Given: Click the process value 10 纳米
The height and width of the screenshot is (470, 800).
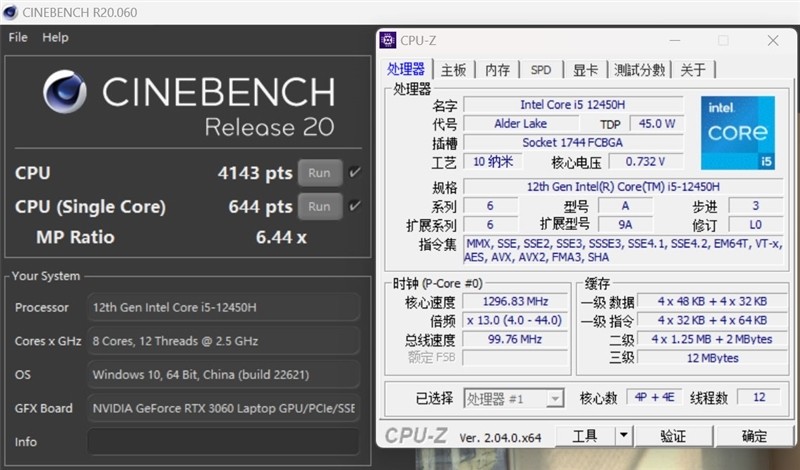Looking at the screenshot, I should pyautogui.click(x=493, y=162).
